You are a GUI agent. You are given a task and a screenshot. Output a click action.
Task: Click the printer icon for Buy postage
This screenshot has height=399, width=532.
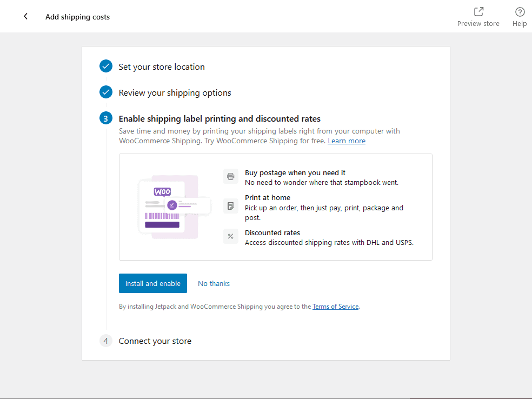click(x=231, y=176)
